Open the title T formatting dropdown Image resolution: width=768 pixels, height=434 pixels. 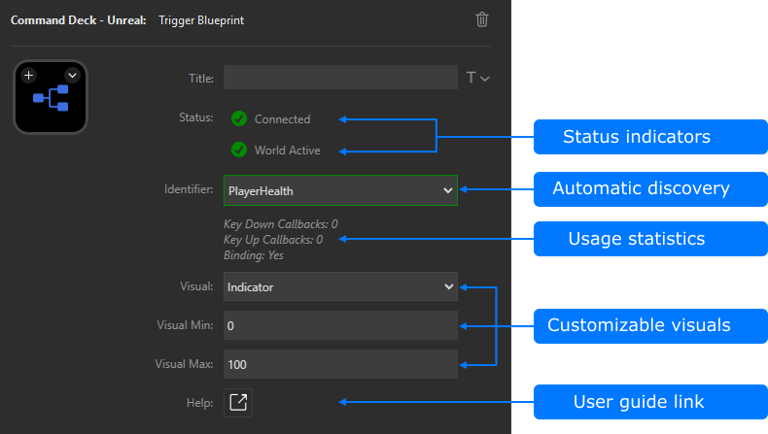(478, 78)
